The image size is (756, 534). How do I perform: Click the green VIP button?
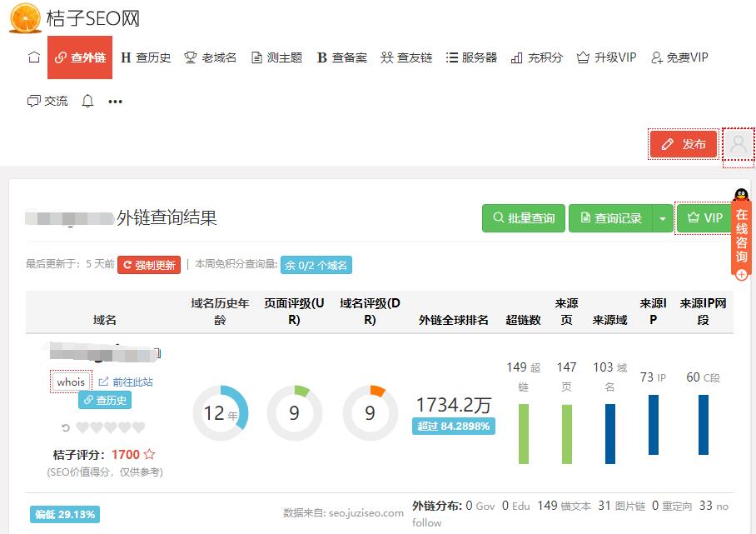click(x=704, y=218)
